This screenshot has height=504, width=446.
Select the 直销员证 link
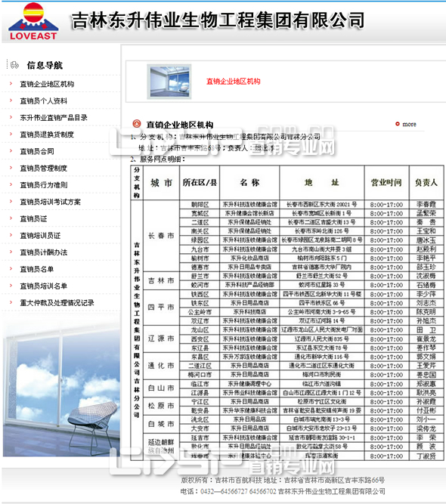tap(33, 218)
